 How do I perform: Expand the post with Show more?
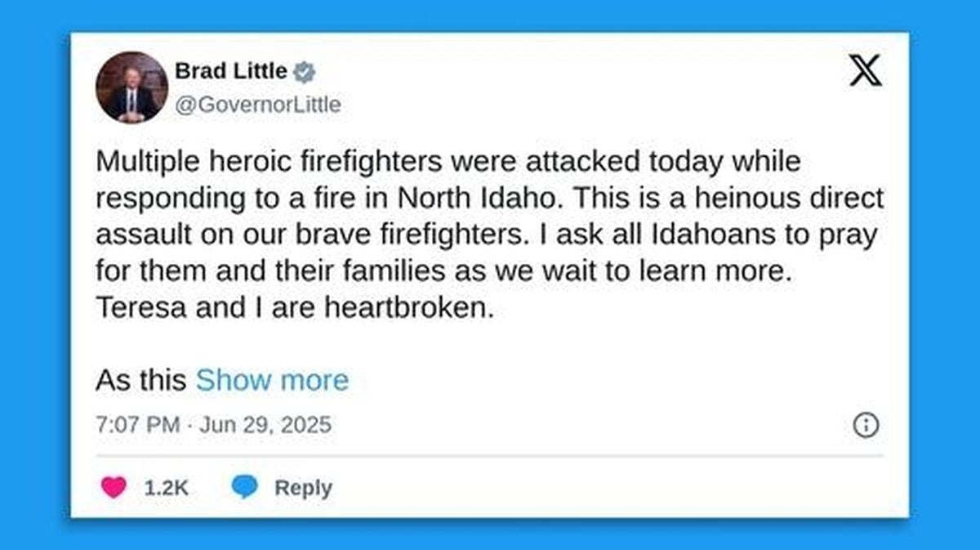click(x=272, y=380)
